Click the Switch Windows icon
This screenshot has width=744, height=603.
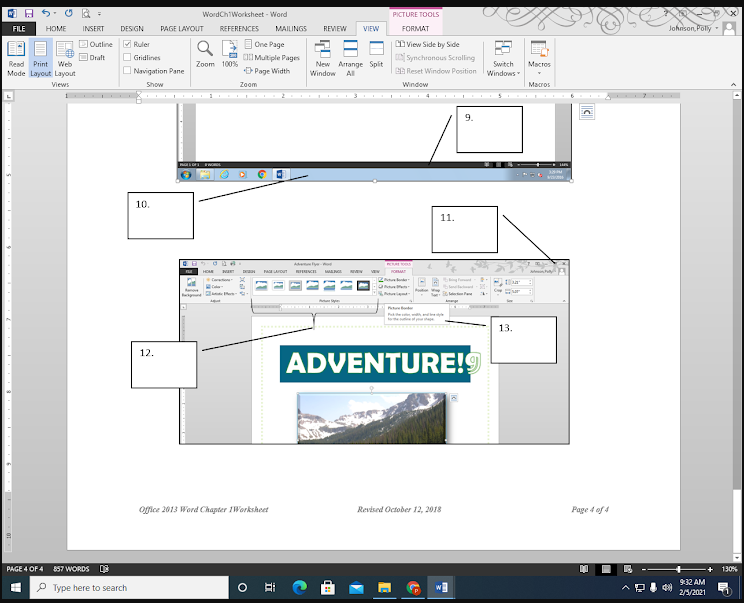[x=503, y=48]
